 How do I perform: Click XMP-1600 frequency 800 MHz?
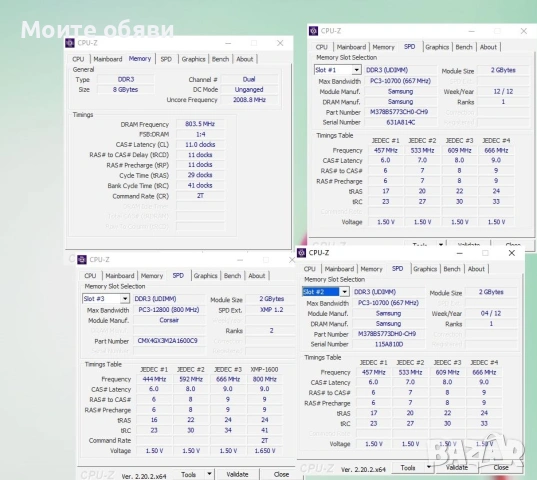coord(264,379)
